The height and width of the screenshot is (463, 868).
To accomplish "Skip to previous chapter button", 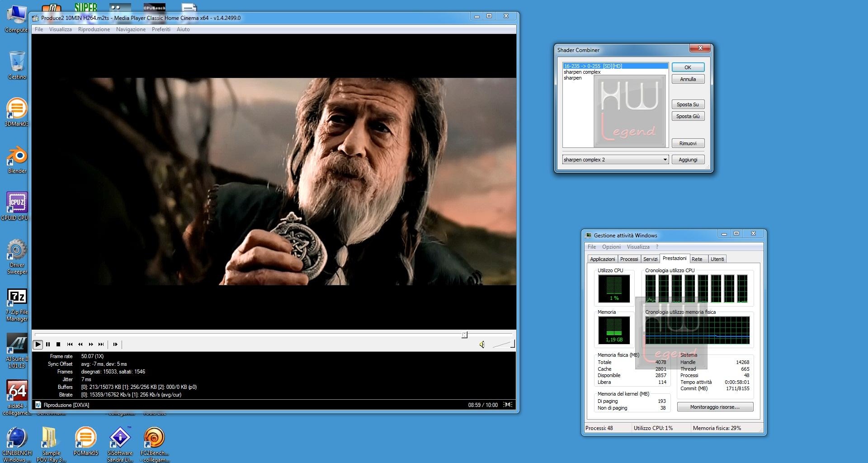I will click(70, 345).
